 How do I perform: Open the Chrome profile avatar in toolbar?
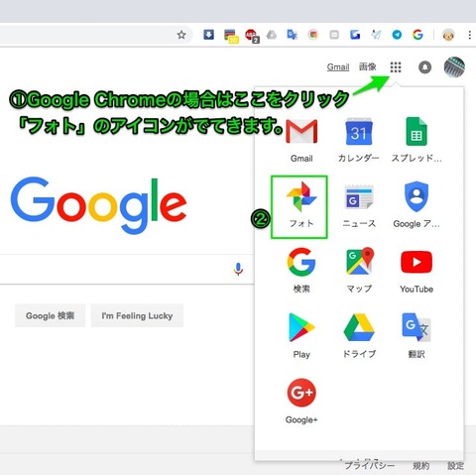pos(448,35)
